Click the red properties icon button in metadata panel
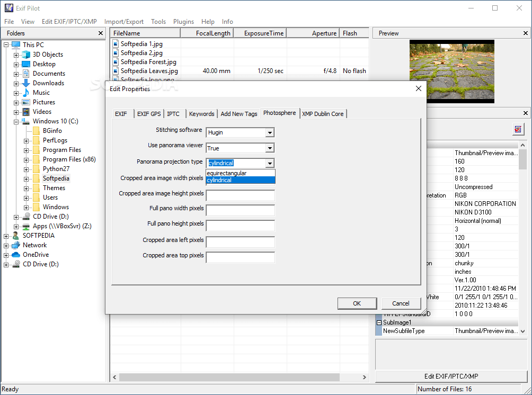 (518, 129)
